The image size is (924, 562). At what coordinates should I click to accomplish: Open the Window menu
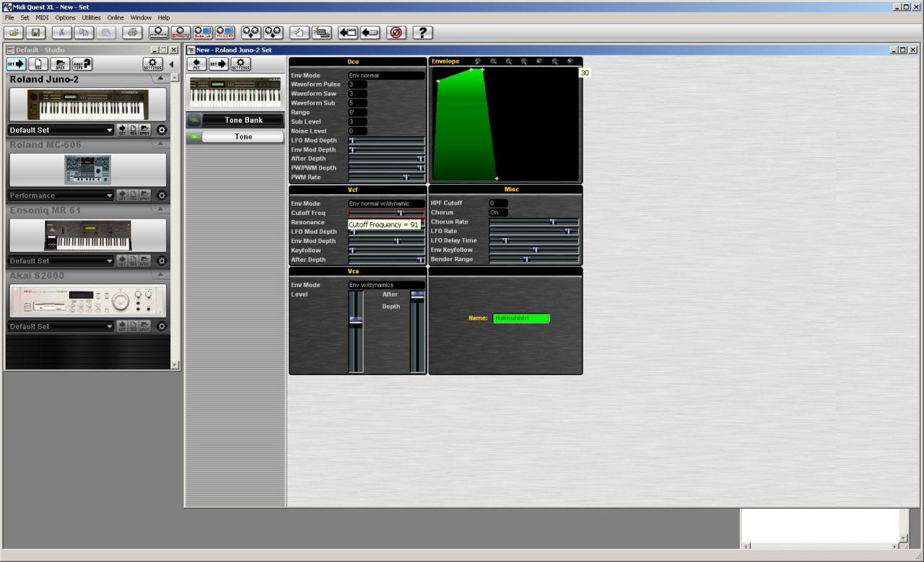click(x=141, y=17)
